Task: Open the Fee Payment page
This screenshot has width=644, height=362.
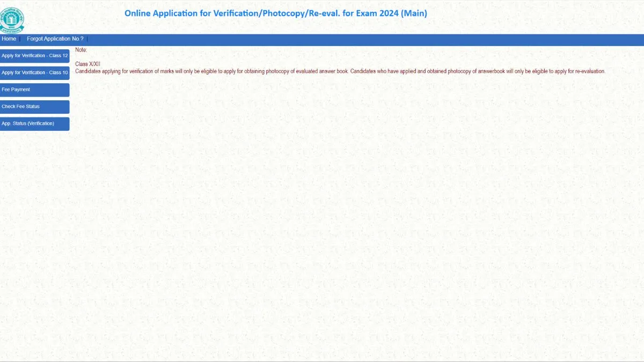Action: (35, 90)
